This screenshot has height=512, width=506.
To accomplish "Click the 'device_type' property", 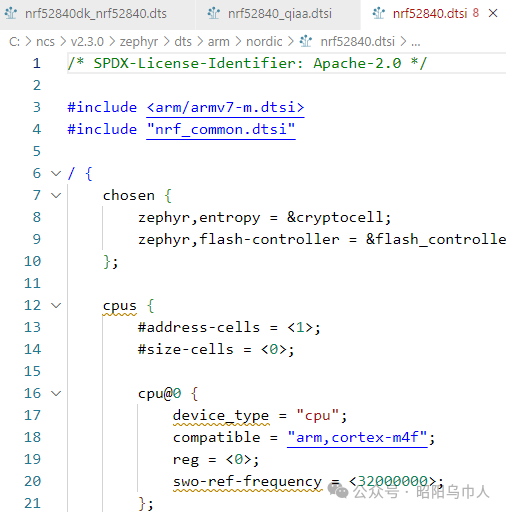I will 221,416.
